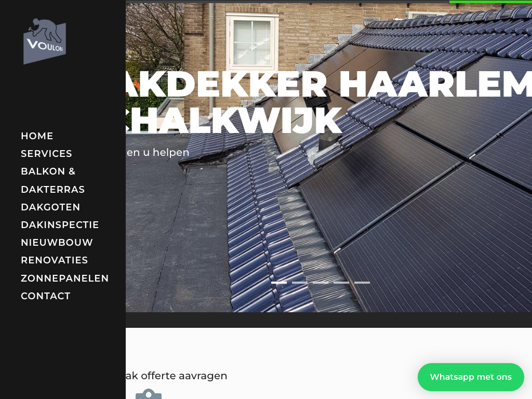Click the Dakdekker Haarlem Schalkwijk heading
Screen dimensions: 532x399
[329, 102]
